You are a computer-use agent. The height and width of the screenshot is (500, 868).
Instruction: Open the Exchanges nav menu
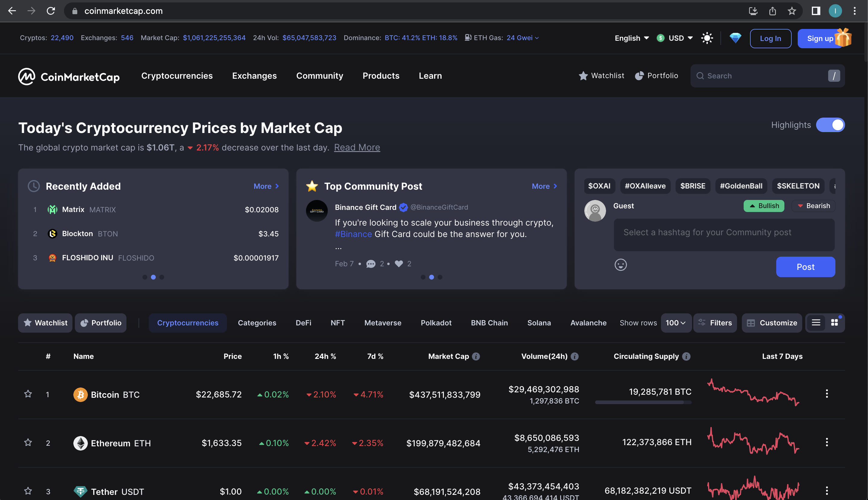pyautogui.click(x=254, y=76)
